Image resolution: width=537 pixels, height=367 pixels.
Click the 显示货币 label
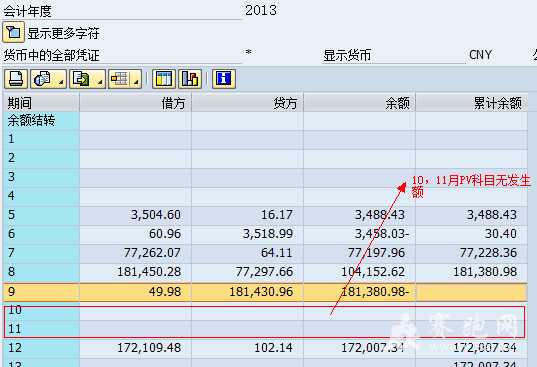[x=347, y=55]
